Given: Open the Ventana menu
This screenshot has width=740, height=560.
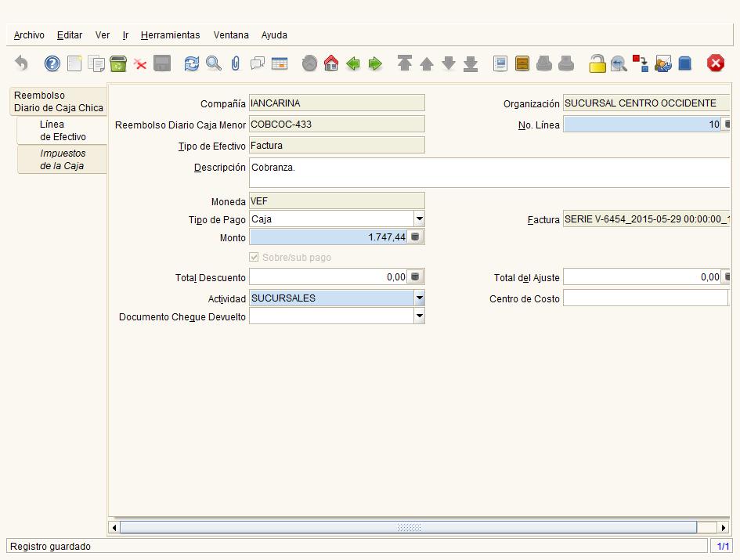Looking at the screenshot, I should point(231,35).
